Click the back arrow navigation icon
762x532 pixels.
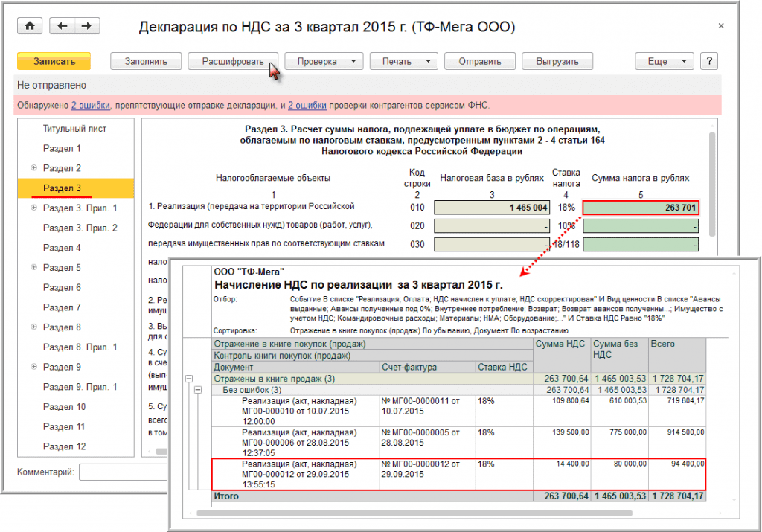pyautogui.click(x=63, y=26)
